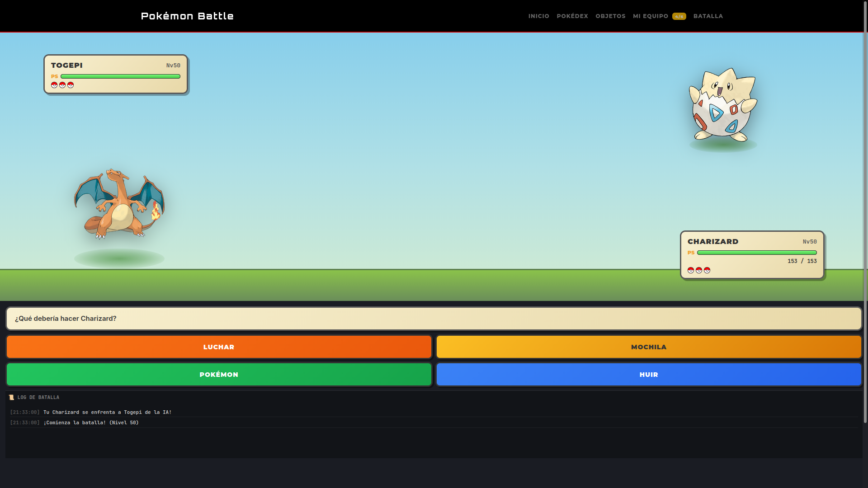This screenshot has height=488, width=868.
Task: Click the Nv50 level on Togepi's panel
Action: point(173,66)
